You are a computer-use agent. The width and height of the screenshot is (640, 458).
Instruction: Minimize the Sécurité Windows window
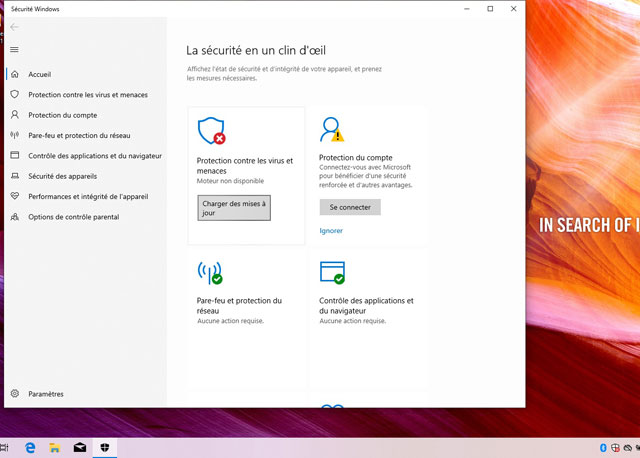(467, 9)
